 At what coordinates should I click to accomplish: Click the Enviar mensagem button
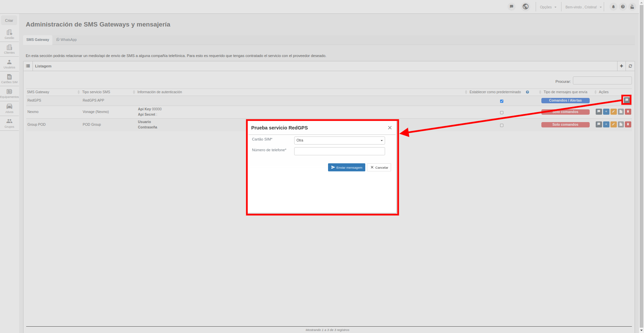[346, 167]
